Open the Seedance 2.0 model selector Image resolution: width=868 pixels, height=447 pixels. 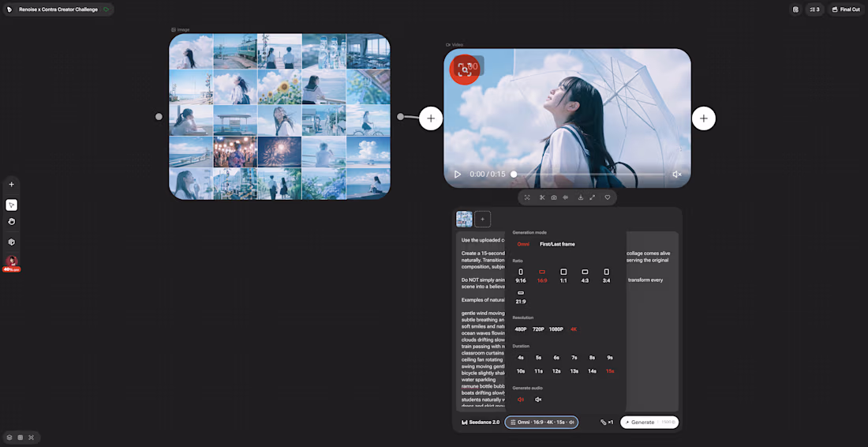(481, 422)
